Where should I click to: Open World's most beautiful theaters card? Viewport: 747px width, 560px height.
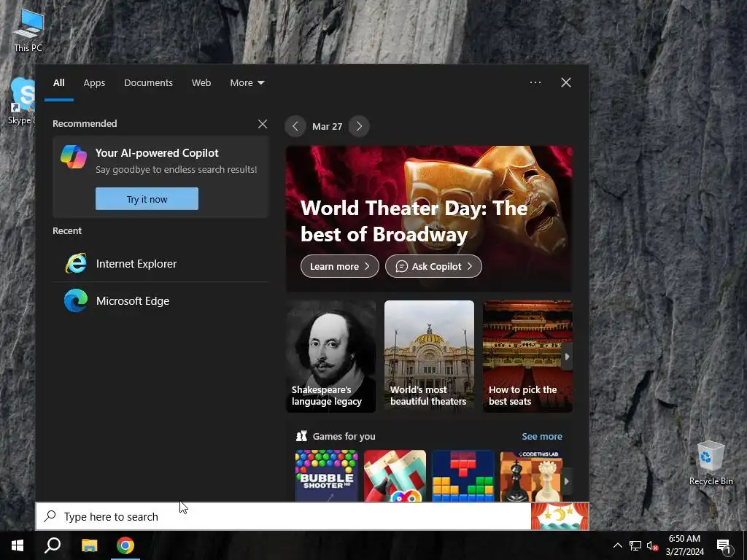429,356
